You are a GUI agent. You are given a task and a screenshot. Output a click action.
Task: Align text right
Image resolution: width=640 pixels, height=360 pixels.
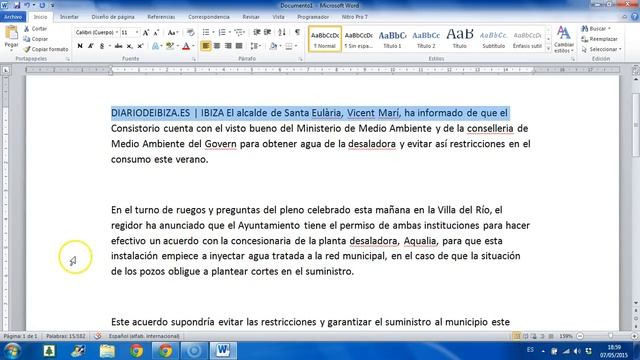(228, 46)
